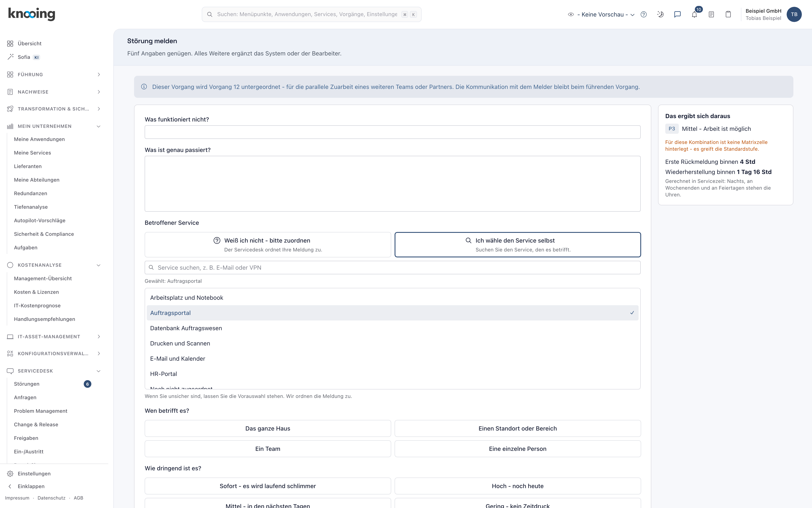Click the Einstellungen gear icon

[x=10, y=473]
